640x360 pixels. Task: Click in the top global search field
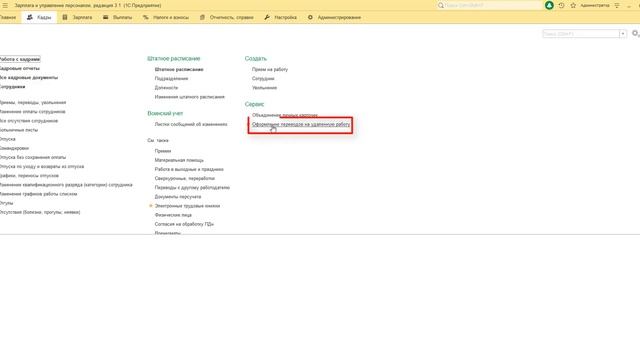tap(489, 5)
